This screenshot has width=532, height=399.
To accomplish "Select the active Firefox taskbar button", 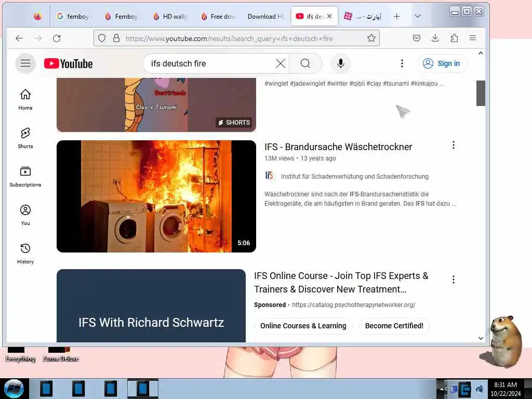I will point(143,389).
